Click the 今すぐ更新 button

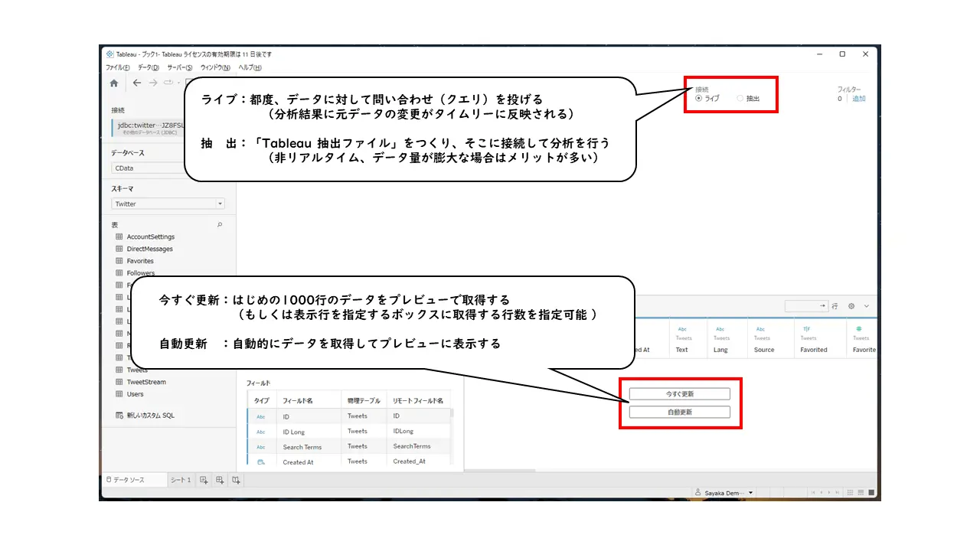[679, 393]
